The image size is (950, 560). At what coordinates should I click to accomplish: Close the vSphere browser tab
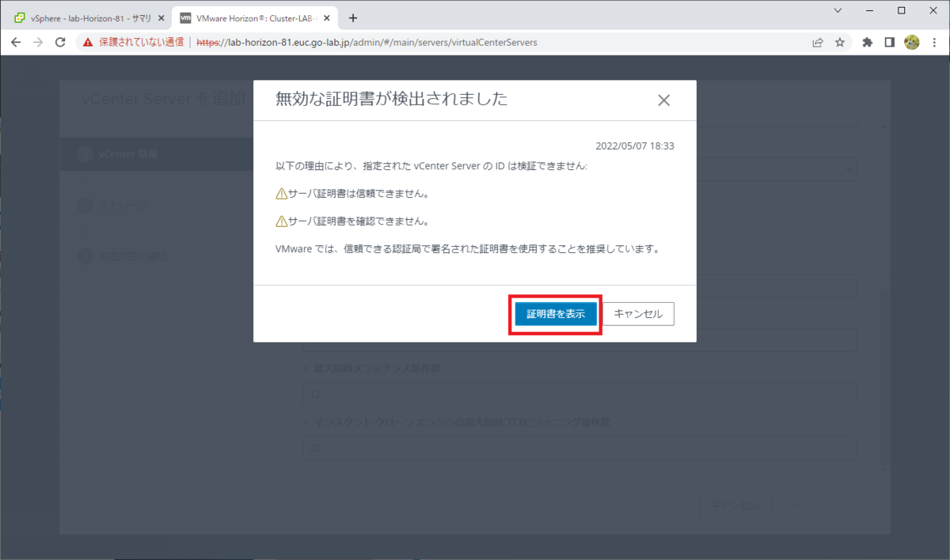coord(161,18)
